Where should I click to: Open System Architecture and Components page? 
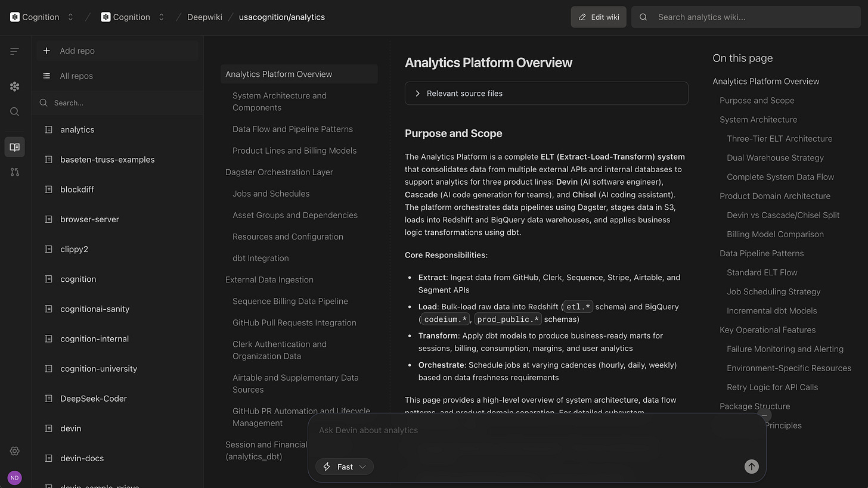280,101
